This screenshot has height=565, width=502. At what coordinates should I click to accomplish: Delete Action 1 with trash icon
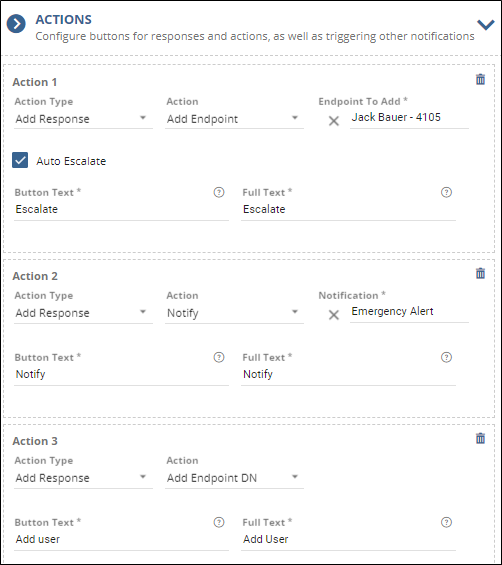click(480, 79)
